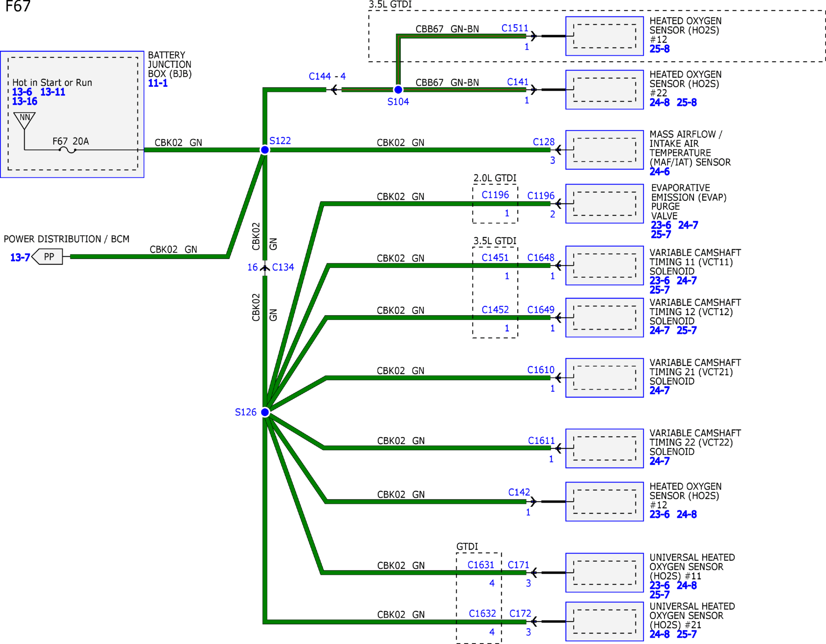
Task: Open page reference 11-1 beside Battery Junction Box
Action: tap(158, 83)
